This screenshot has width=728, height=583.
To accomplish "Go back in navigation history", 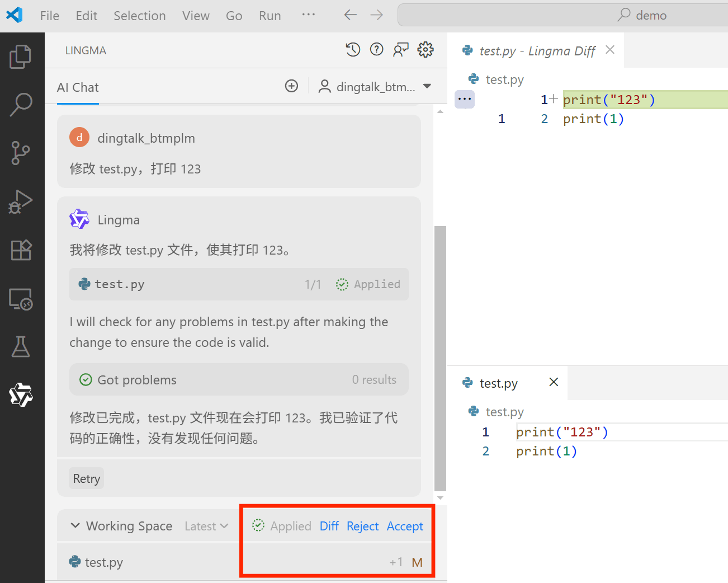I will point(351,15).
